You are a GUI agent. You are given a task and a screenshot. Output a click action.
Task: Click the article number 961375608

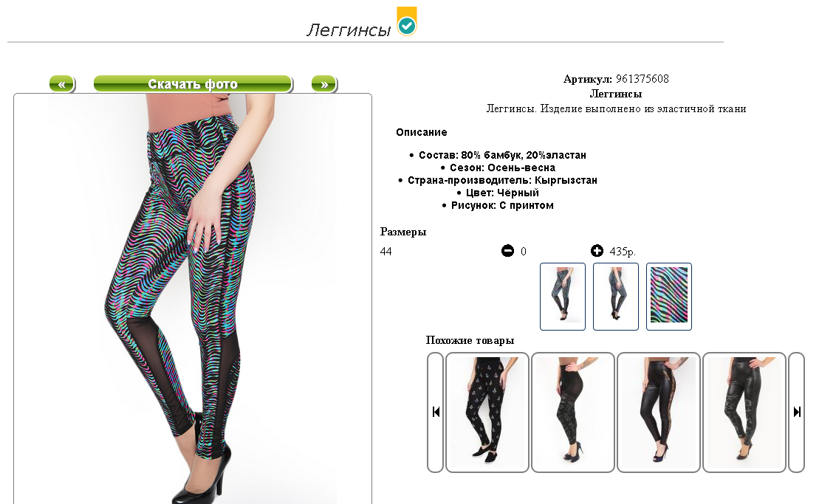[x=643, y=79]
